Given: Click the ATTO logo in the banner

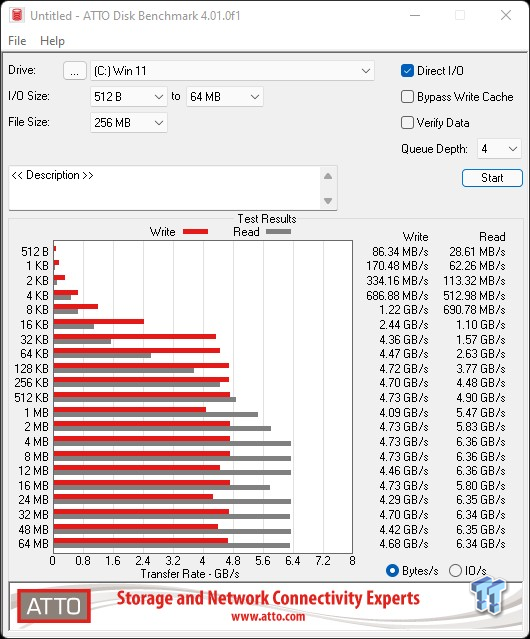Looking at the screenshot, I should pyautogui.click(x=54, y=606).
